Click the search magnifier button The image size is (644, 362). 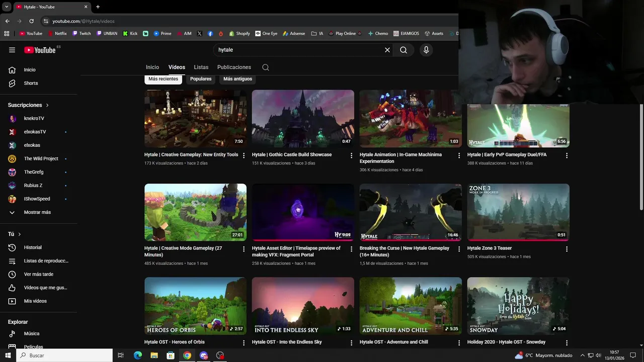click(404, 50)
